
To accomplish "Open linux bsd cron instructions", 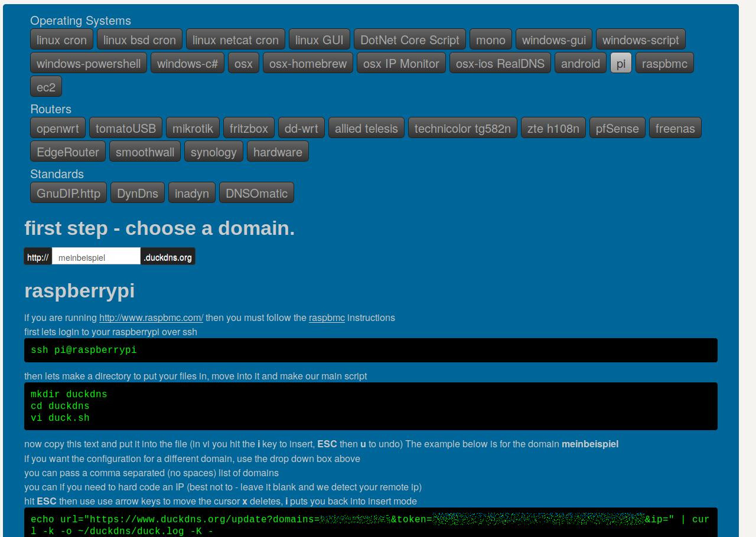I will click(139, 40).
